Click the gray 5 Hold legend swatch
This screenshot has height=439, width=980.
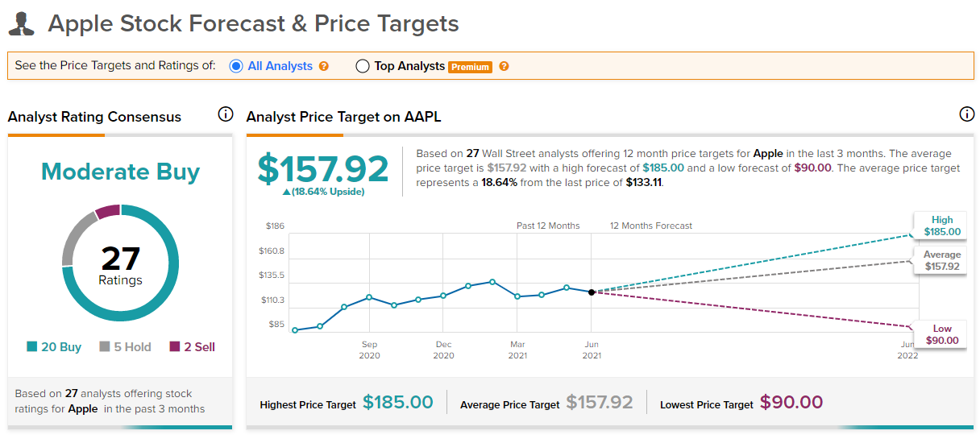coord(105,347)
